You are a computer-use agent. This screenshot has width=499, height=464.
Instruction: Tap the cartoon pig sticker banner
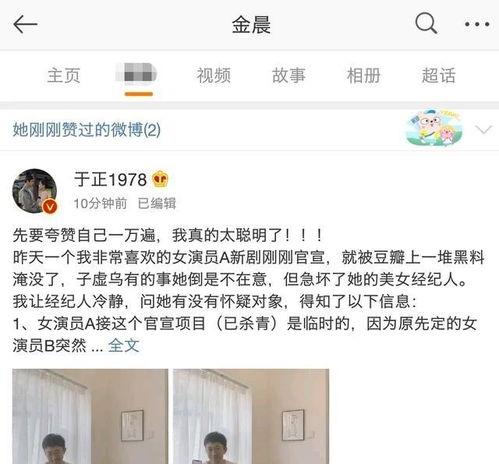434,128
